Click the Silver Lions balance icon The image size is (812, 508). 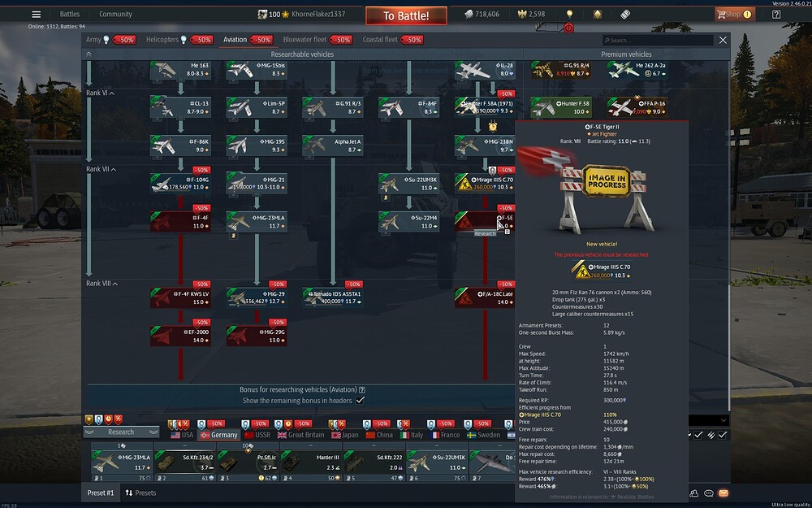click(x=469, y=15)
